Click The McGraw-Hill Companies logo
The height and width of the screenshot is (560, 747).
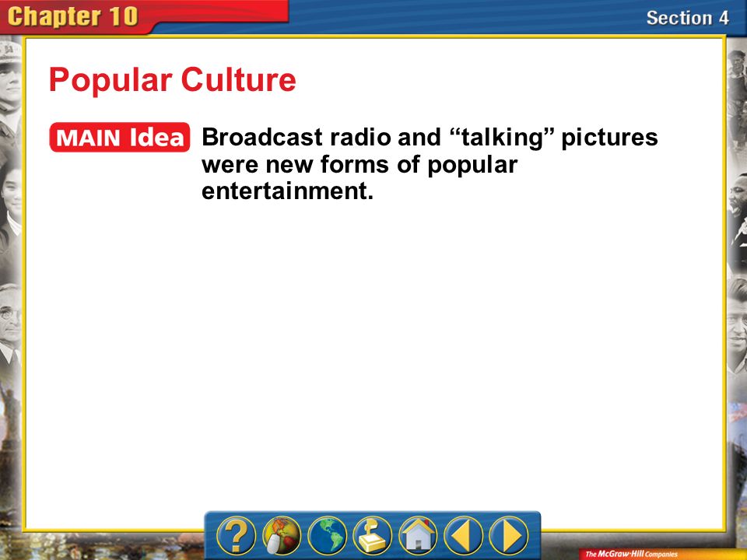click(x=631, y=554)
